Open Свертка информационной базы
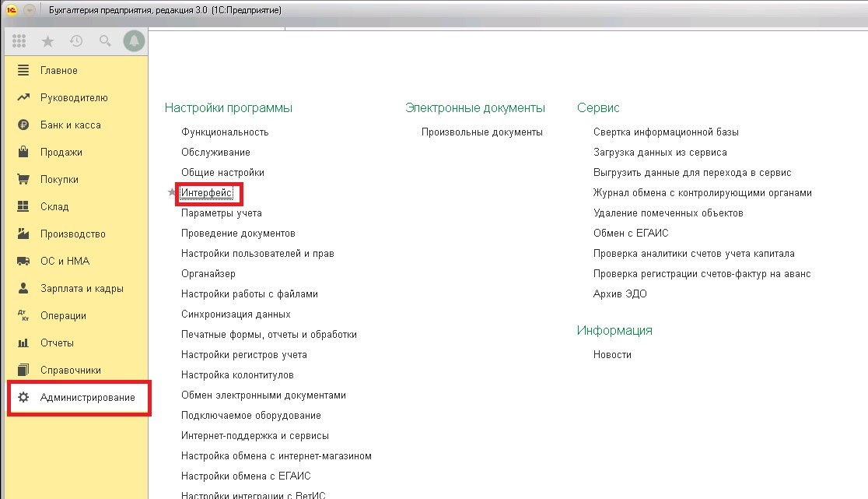 665,132
